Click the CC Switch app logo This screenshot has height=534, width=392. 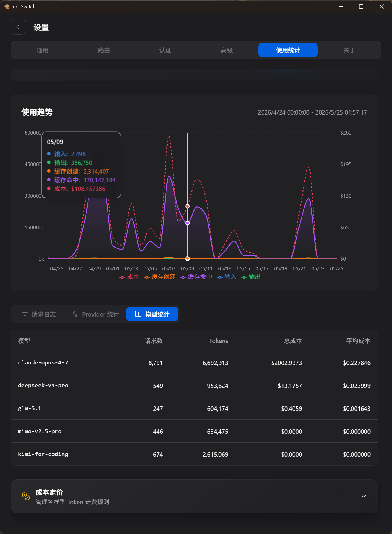7,6
